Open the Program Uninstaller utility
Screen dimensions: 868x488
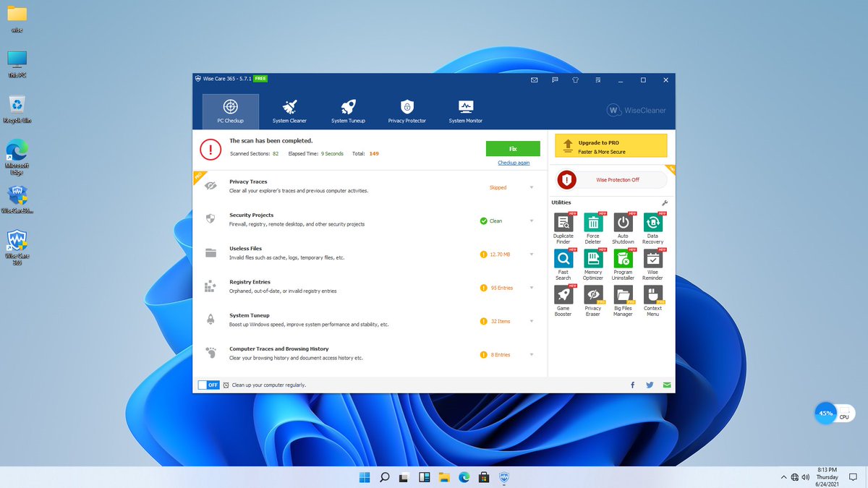coord(623,265)
